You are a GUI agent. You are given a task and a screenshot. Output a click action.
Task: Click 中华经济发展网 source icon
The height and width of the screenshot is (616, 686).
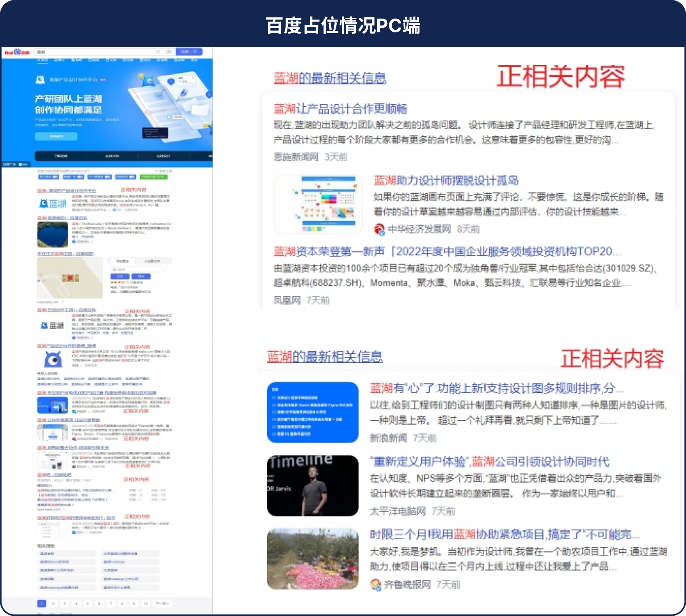(x=379, y=229)
